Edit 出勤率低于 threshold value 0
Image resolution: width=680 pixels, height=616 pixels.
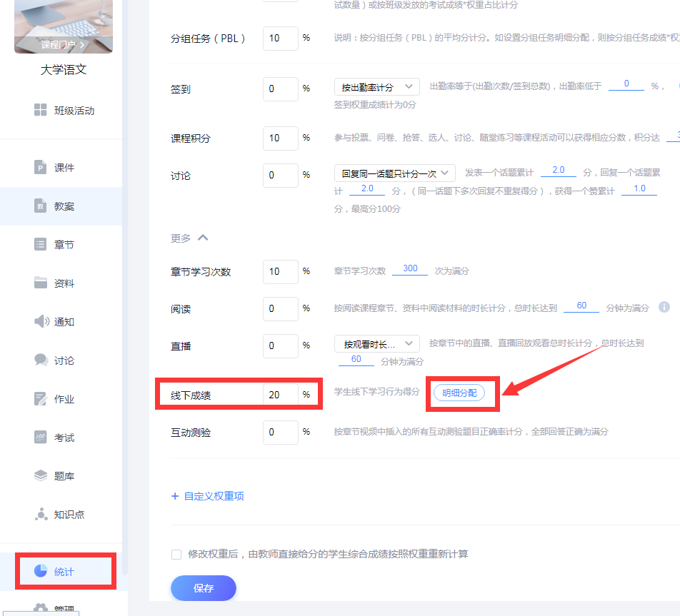(626, 84)
